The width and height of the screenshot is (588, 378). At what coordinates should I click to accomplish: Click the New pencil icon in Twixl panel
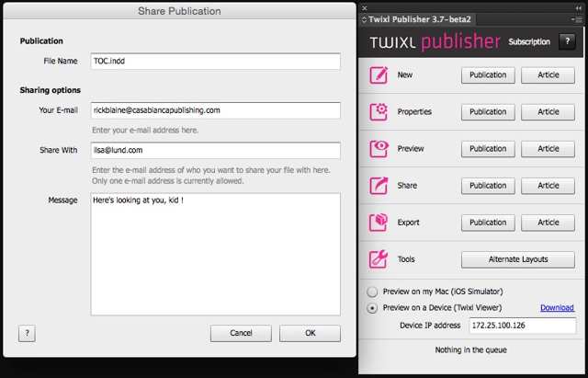click(x=379, y=74)
